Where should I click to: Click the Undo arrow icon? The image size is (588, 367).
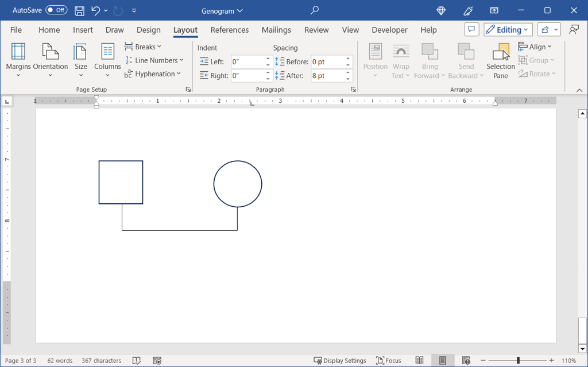click(95, 11)
